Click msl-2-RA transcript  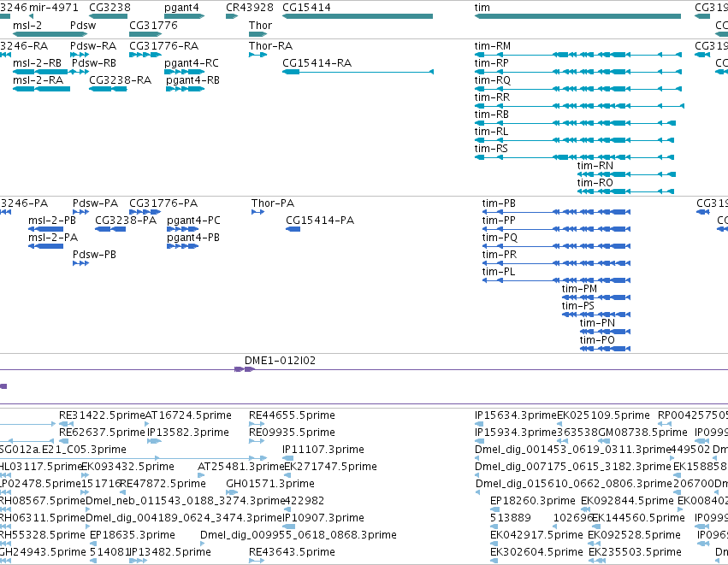tap(41, 89)
